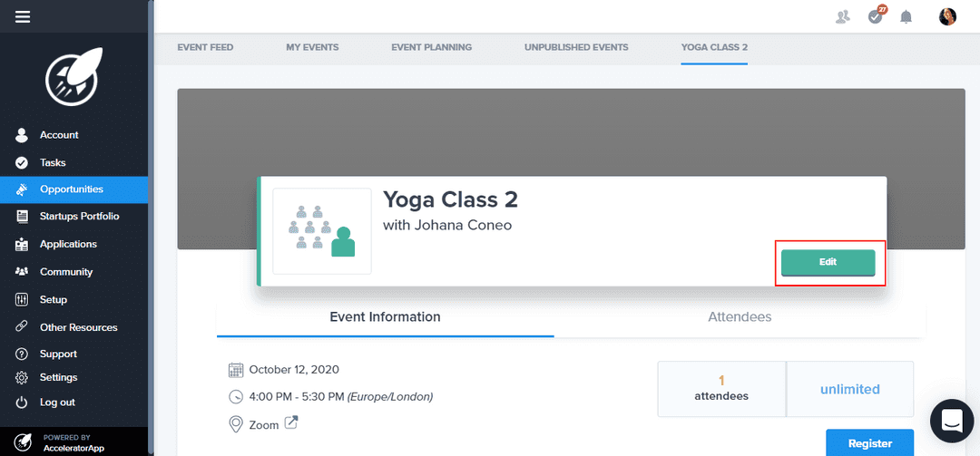Open the notifications bell icon

pyautogui.click(x=906, y=16)
